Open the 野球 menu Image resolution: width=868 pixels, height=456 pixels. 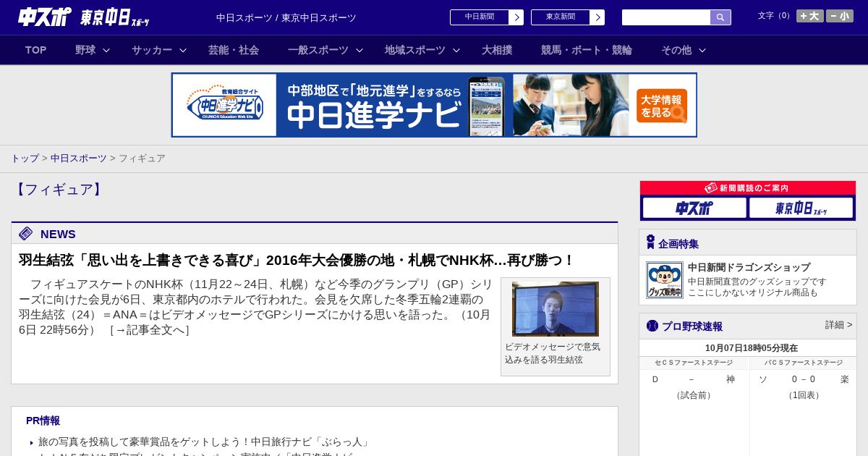(85, 50)
